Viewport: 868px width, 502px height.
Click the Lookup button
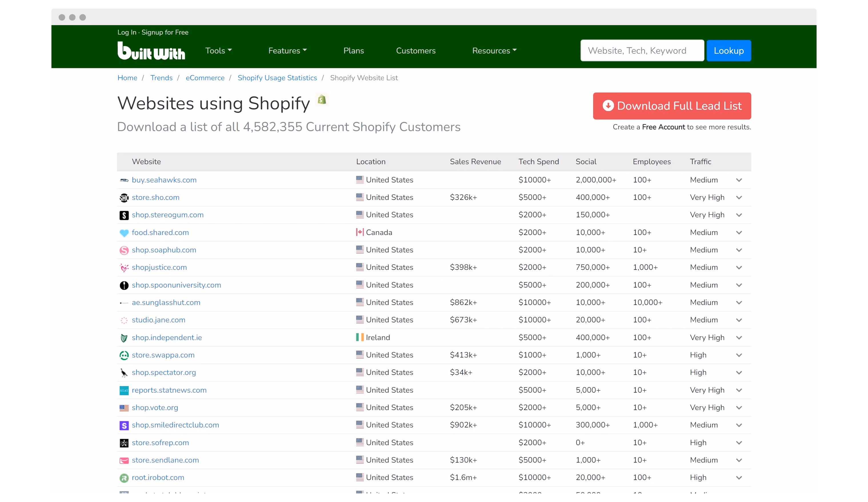pyautogui.click(x=729, y=51)
